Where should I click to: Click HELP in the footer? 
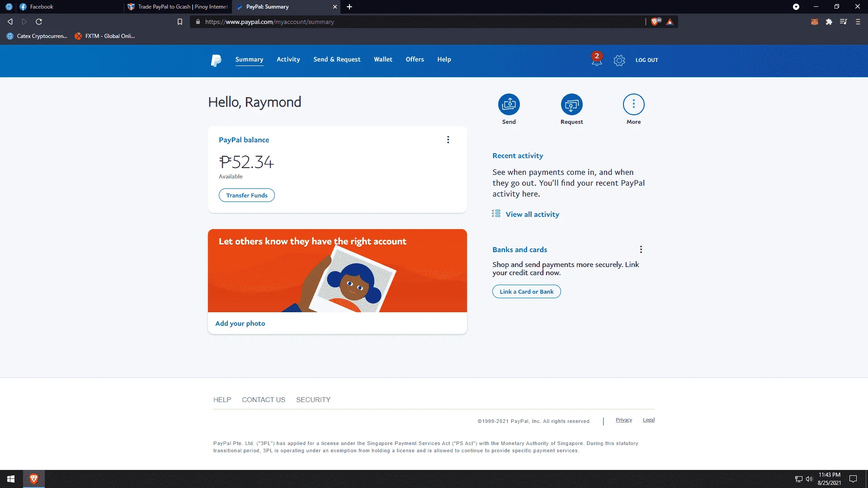(222, 399)
